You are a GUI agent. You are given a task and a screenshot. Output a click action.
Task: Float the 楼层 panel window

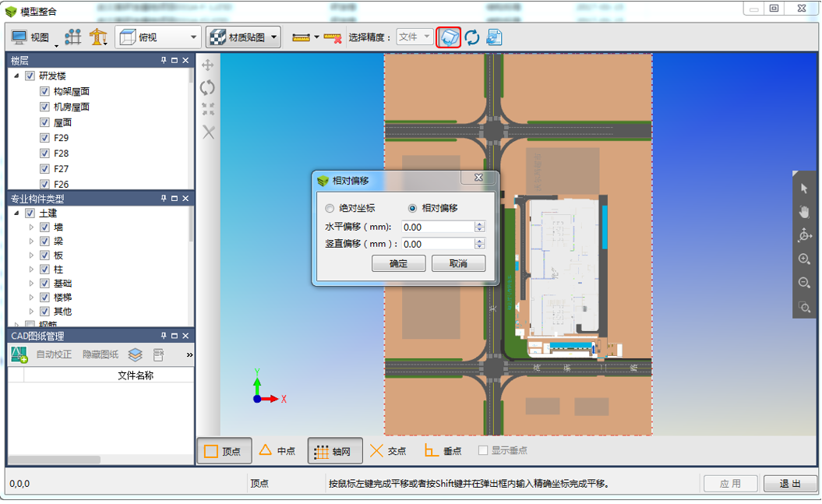pyautogui.click(x=175, y=60)
